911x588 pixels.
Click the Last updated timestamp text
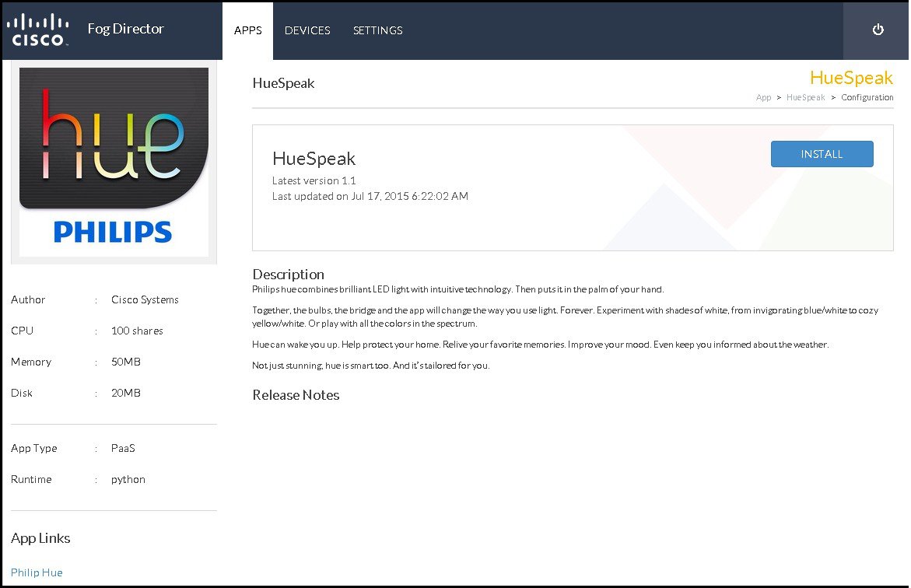370,196
